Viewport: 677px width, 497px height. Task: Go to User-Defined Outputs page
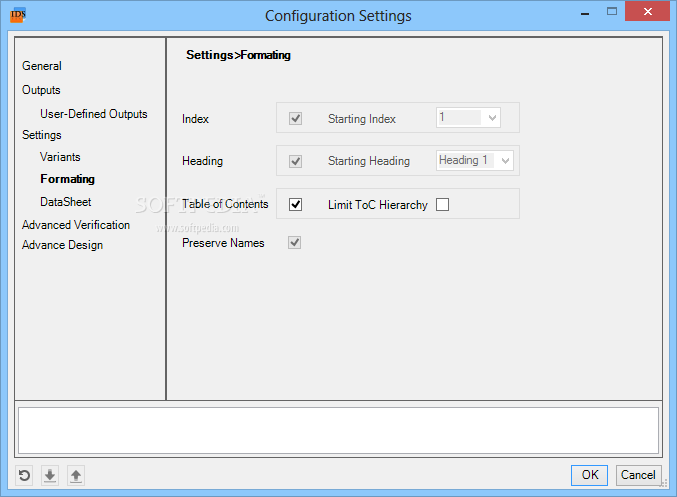[93, 114]
